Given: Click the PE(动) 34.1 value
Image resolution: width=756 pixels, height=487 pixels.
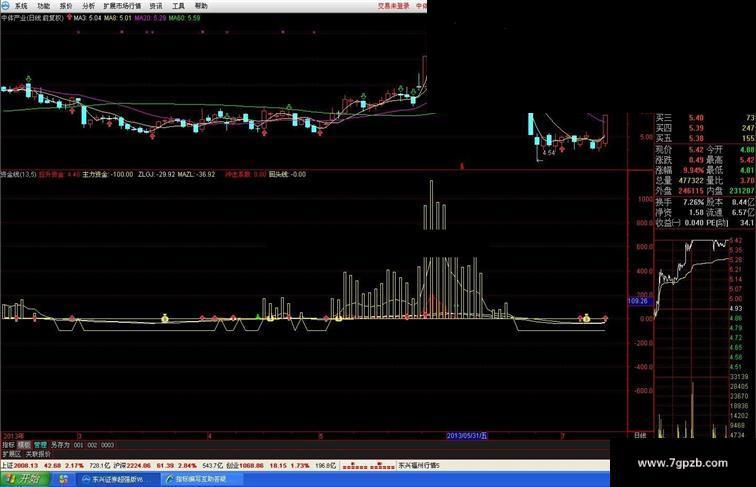Looking at the screenshot, I should click(747, 223).
